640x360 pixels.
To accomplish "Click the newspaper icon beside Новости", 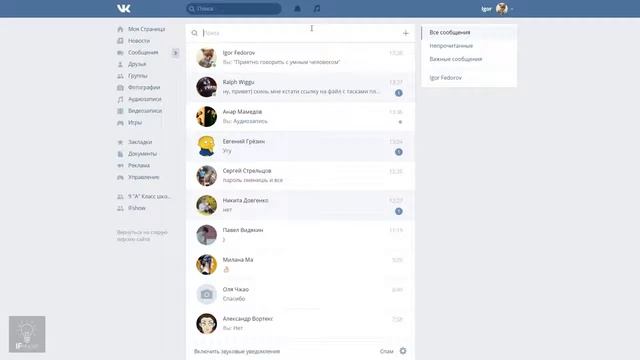I will (x=120, y=41).
